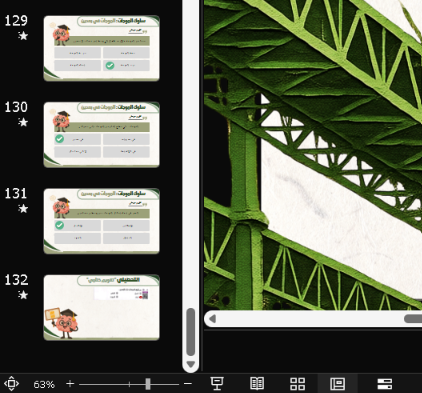This screenshot has width=422, height=393.
Task: Click animation star under slide 131
Action: [23, 208]
